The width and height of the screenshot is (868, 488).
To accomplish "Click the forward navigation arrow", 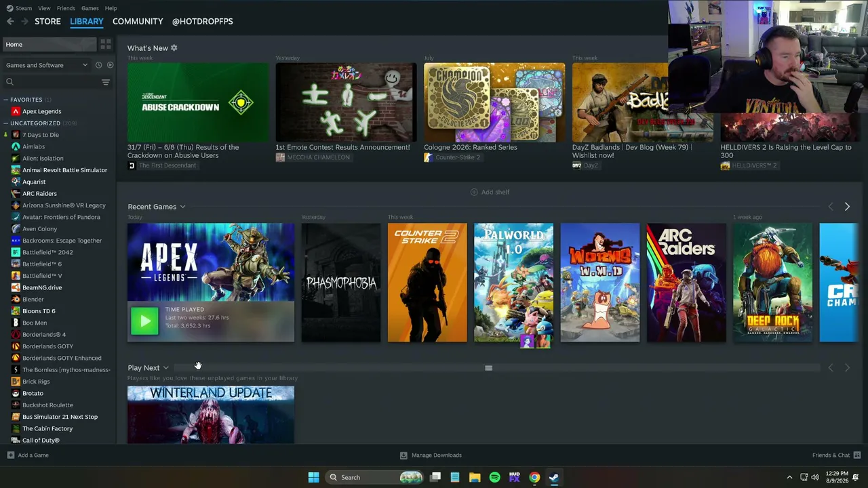I will point(24,21).
